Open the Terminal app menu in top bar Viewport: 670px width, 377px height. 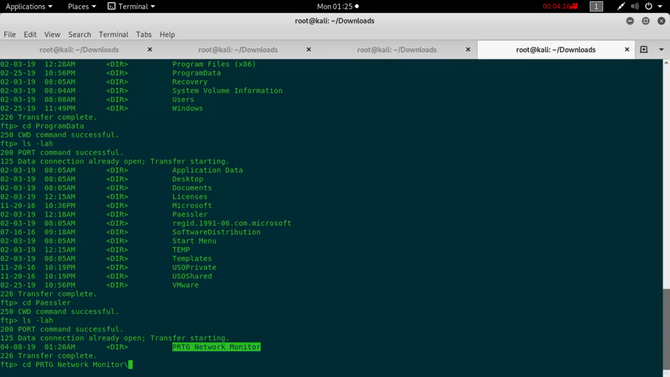click(131, 6)
